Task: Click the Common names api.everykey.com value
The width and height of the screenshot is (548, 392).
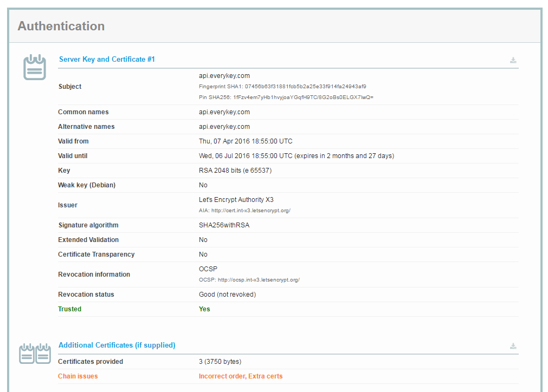Action: pos(224,112)
